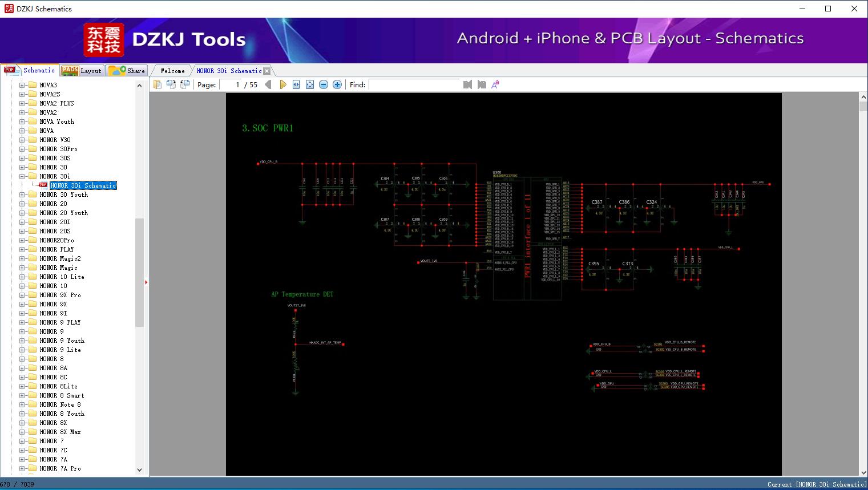Screen dimensions: 868x490
Task: Open the Share tab
Action: (x=128, y=71)
